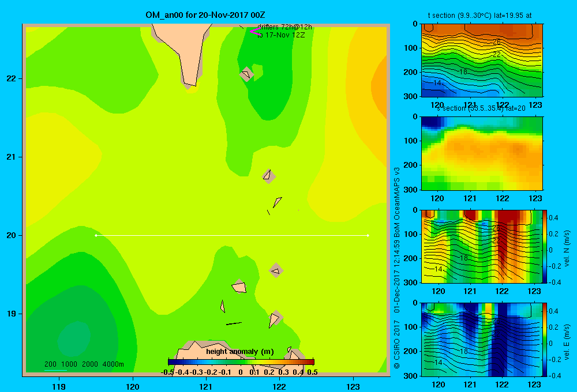Open the temperature section plot
577x392 pixels.
tap(482, 61)
